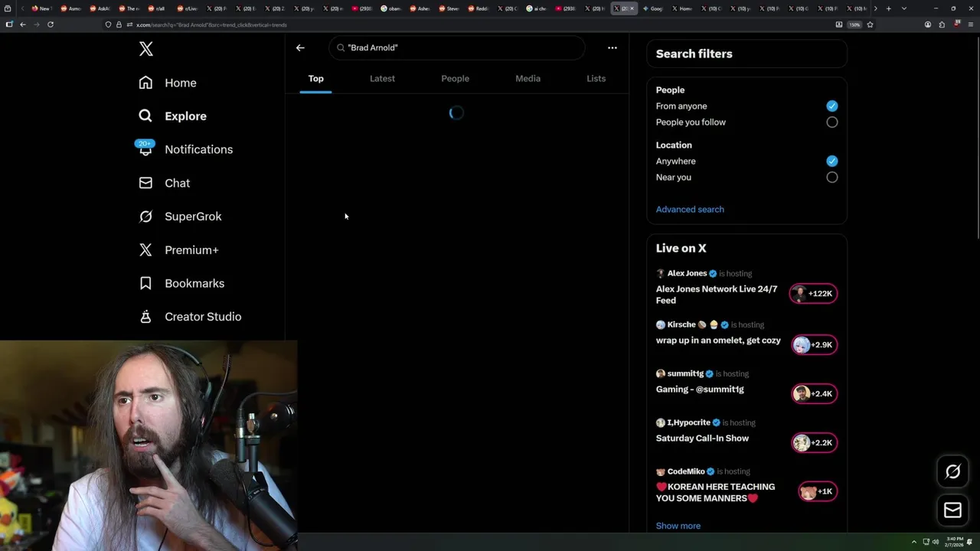The image size is (980, 551).
Task: Open the search more options menu
Action: tap(612, 47)
